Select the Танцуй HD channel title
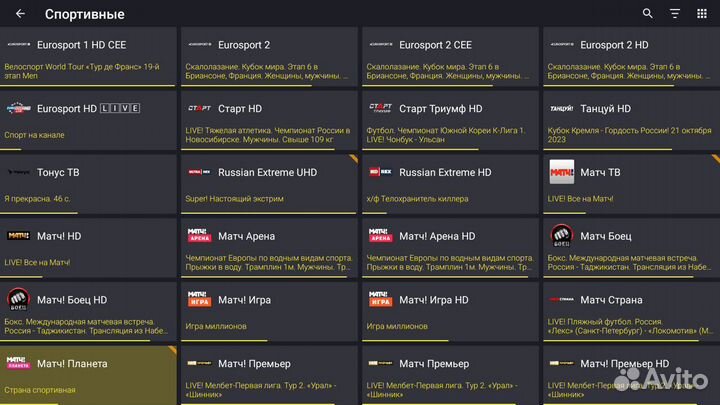This screenshot has height=405, width=720. tap(605, 109)
